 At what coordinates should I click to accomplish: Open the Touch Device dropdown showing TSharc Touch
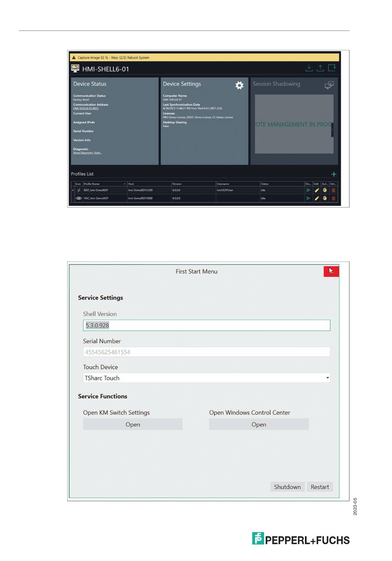tap(206, 378)
